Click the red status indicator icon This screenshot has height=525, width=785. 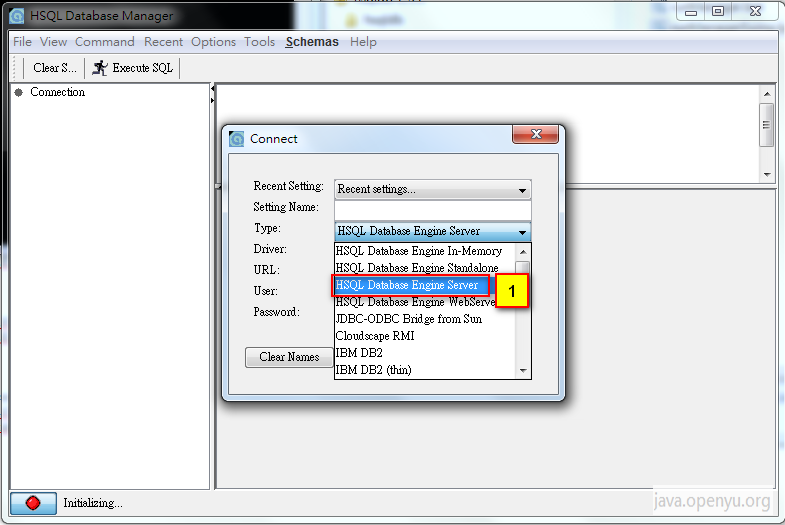33,502
